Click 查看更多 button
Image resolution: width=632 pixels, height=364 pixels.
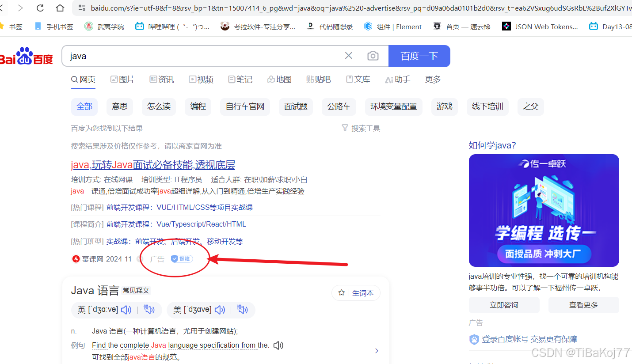click(x=583, y=305)
